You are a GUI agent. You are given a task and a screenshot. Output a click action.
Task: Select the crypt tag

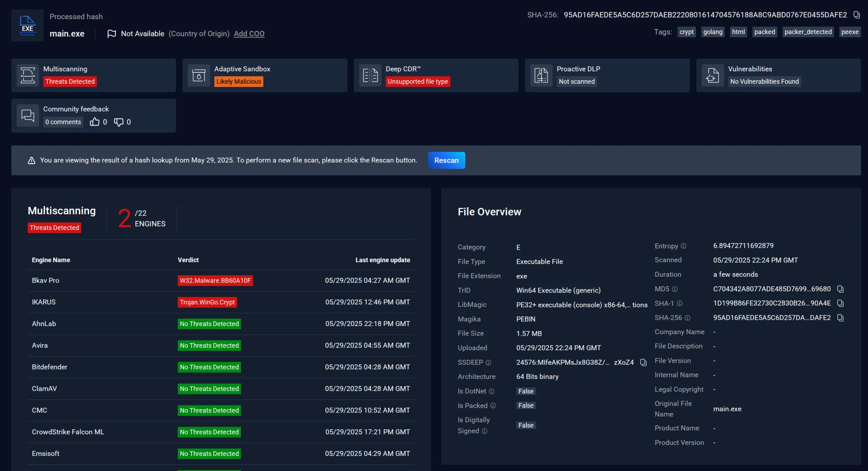click(687, 32)
